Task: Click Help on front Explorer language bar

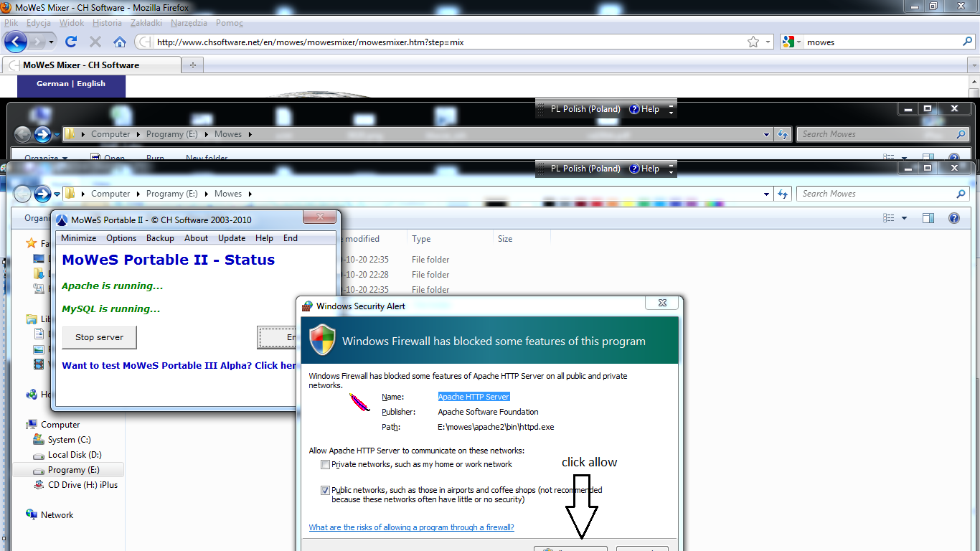Action: pos(644,169)
